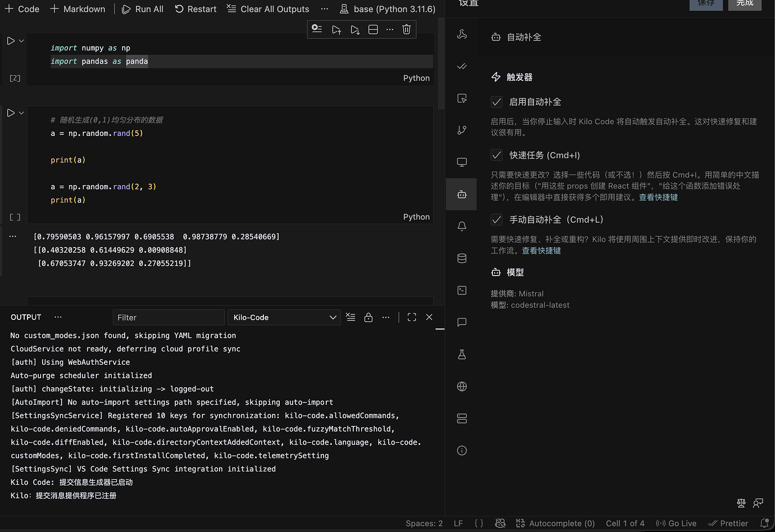Open the Notifications bell settings icon
The image size is (775, 532).
[x=462, y=226]
